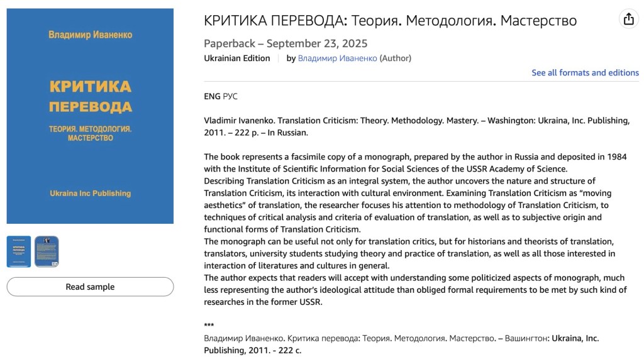This screenshot has width=644, height=362.
Task: Click the cover subtitle ТЕОРИЯ. МЕТОДОЛОГИЯ. МАСТЕРСТВО
Action: (x=90, y=133)
